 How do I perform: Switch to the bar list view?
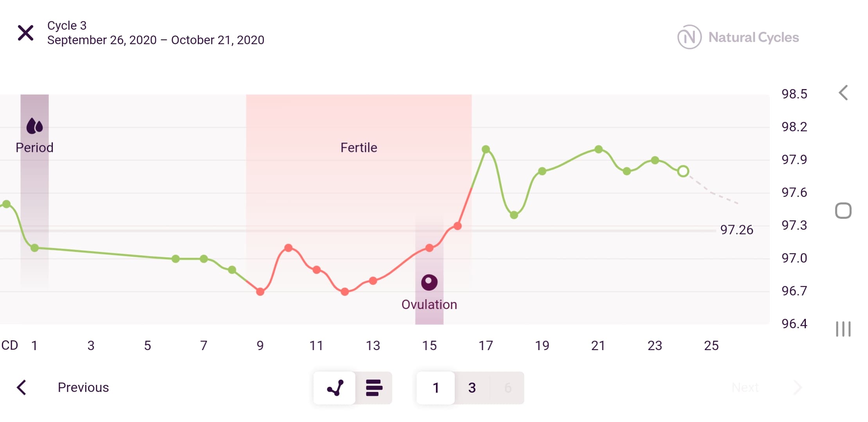pos(374,388)
